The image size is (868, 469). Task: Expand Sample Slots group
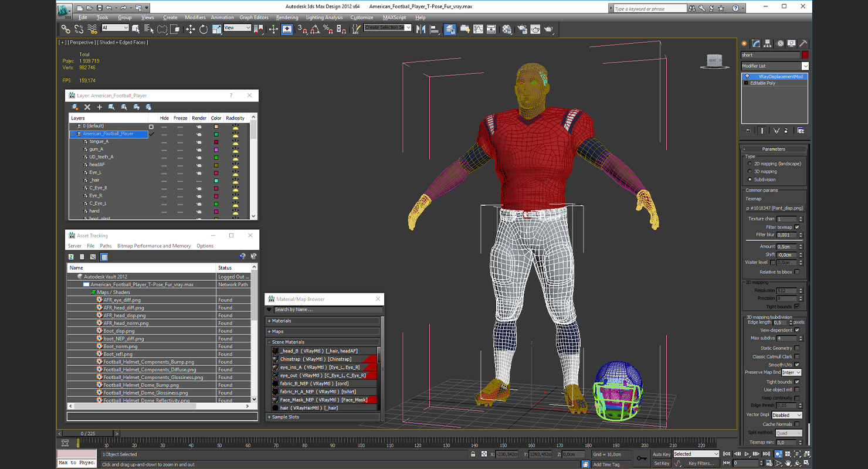pyautogui.click(x=323, y=417)
